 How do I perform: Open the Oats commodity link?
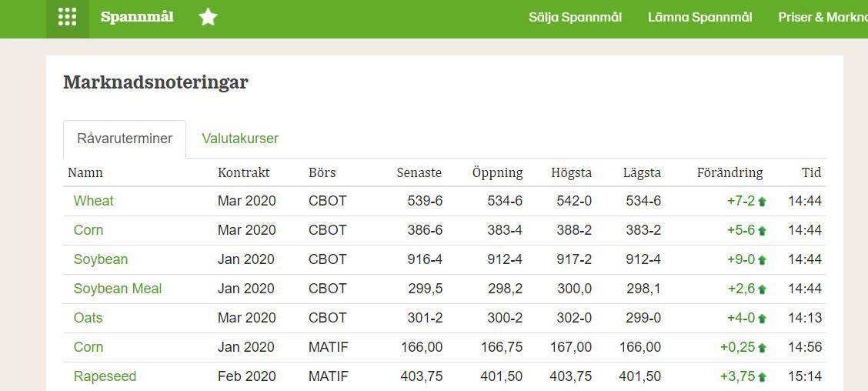click(x=88, y=318)
